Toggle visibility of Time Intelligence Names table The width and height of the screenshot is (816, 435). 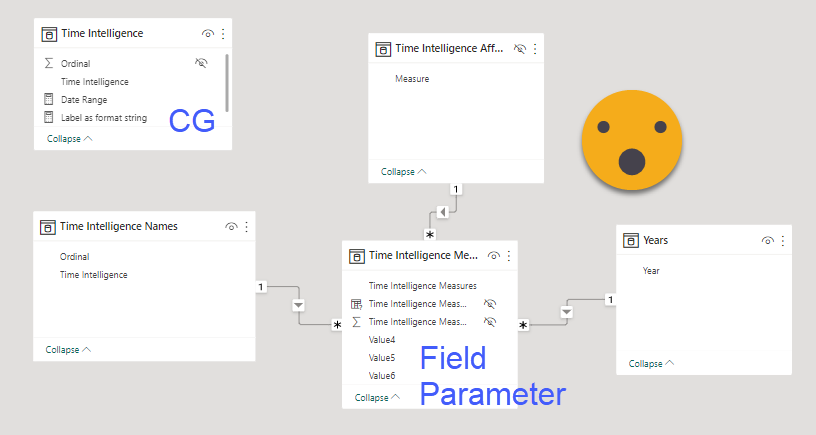[231, 226]
